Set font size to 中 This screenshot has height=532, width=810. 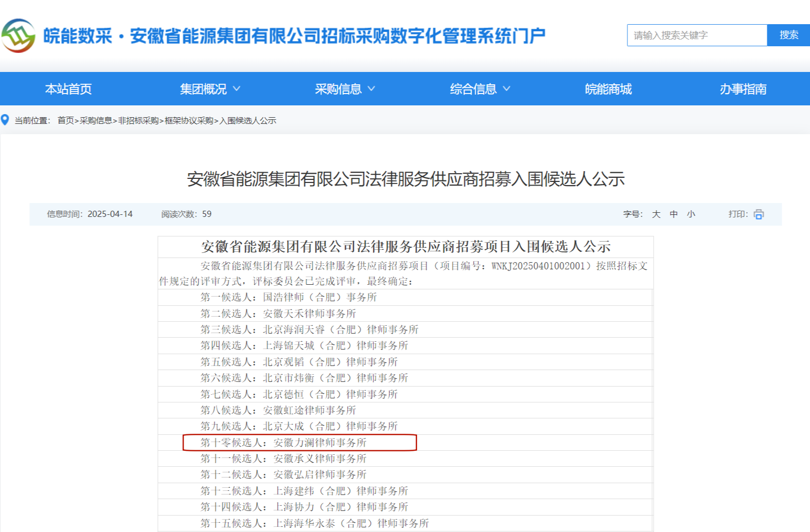[674, 214]
